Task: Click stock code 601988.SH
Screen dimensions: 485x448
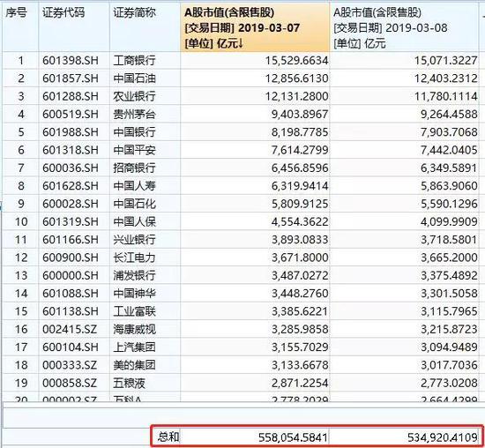Action: 71,132
